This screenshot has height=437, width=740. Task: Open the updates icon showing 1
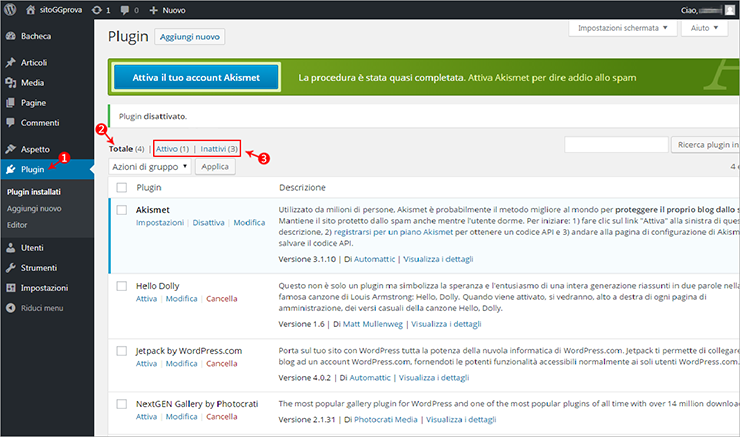click(101, 10)
